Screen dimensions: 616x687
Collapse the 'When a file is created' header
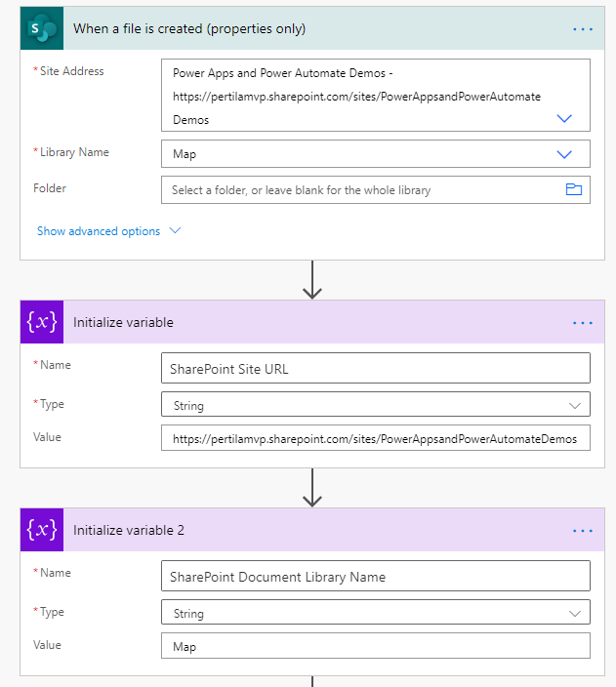click(x=293, y=29)
